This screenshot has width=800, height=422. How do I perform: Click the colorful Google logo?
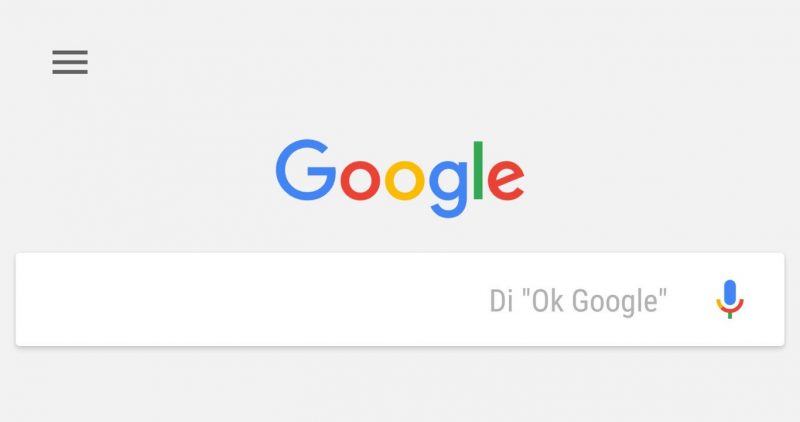pyautogui.click(x=400, y=178)
